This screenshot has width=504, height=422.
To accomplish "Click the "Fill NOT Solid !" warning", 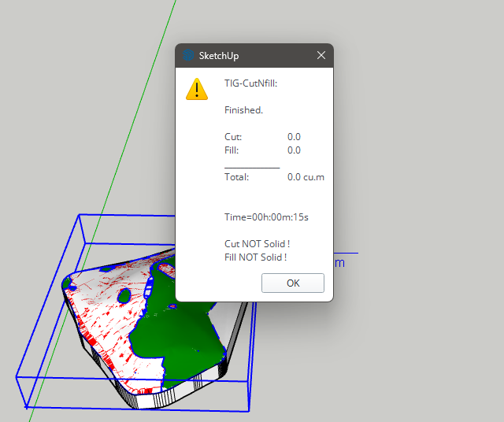I will [255, 257].
